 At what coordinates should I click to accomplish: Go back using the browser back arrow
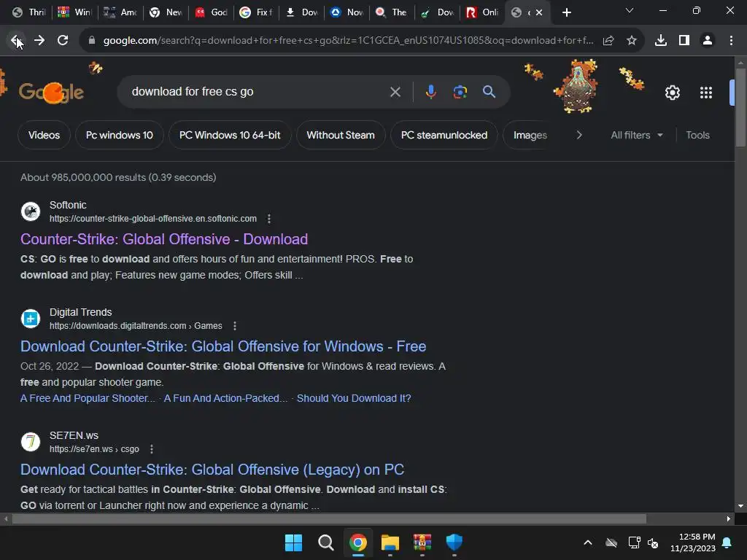click(x=16, y=41)
